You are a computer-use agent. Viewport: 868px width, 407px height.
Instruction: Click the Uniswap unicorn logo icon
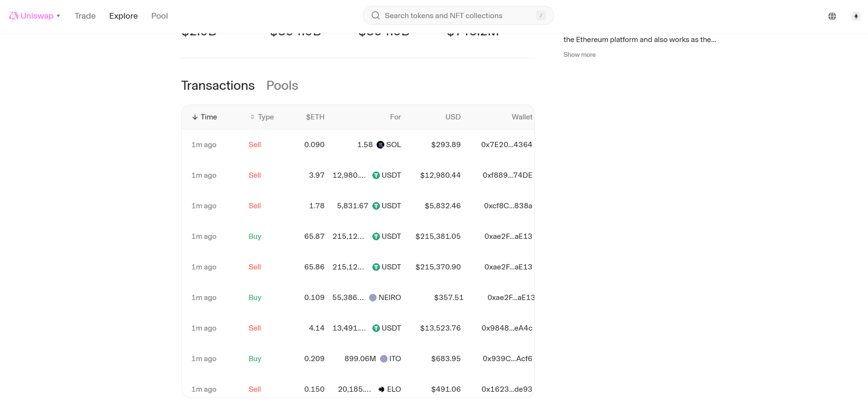click(x=13, y=16)
